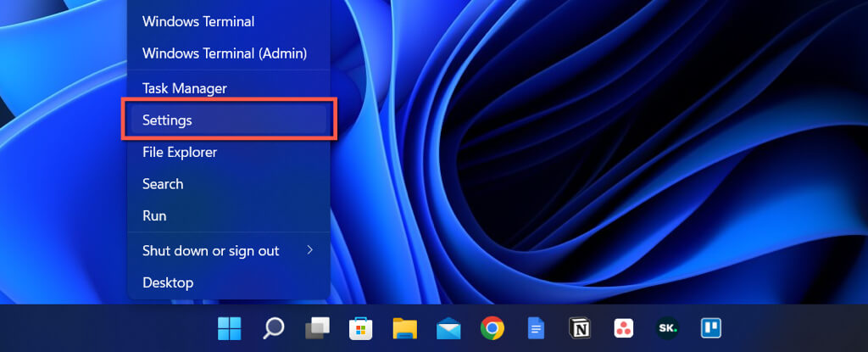Select Run from the context menu
The image size is (868, 352).
pyautogui.click(x=154, y=215)
